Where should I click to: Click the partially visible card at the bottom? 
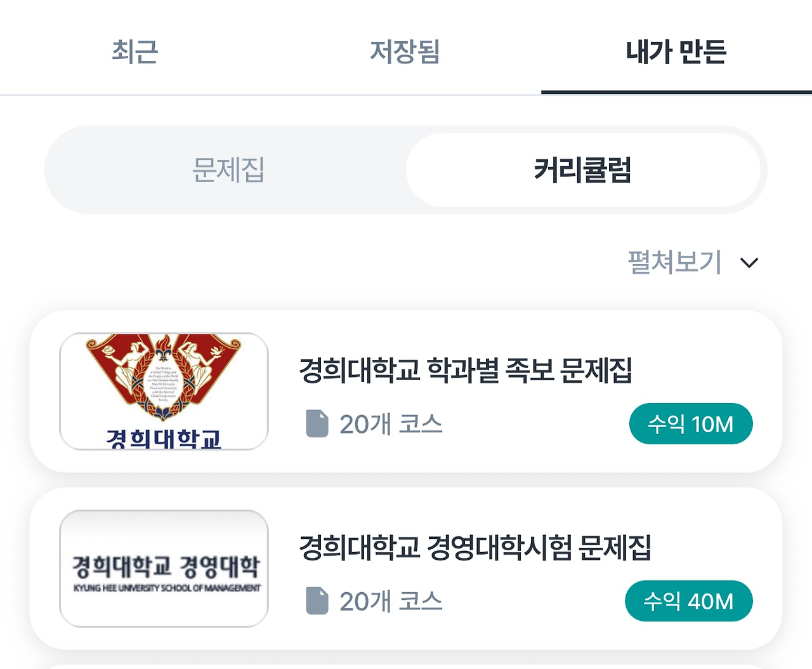point(406,665)
